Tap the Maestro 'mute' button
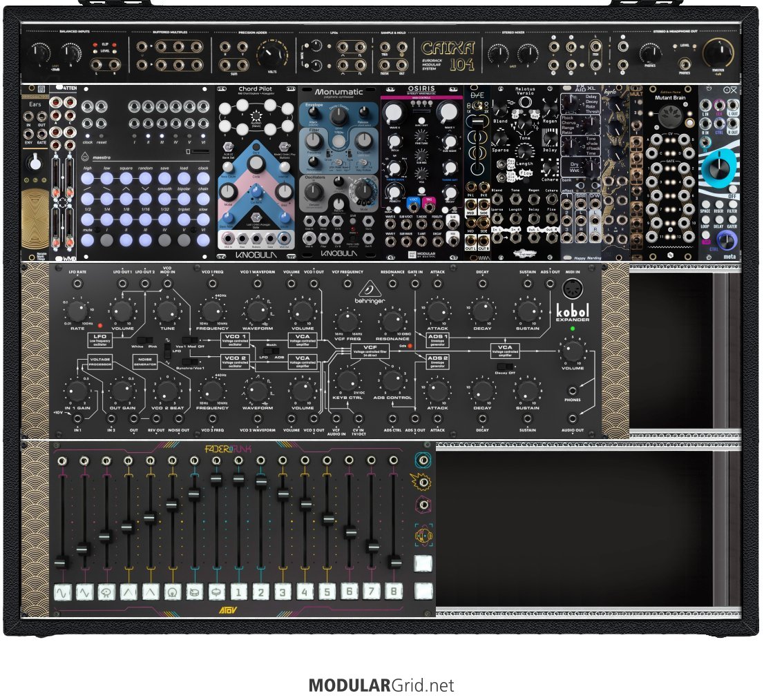The image size is (764, 700). pyautogui.click(x=87, y=240)
